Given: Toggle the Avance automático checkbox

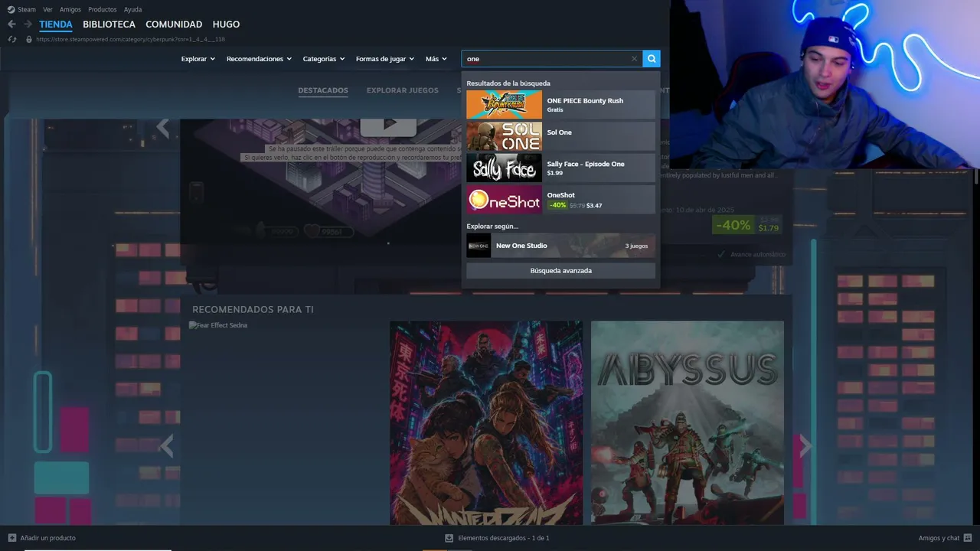Looking at the screenshot, I should point(721,254).
